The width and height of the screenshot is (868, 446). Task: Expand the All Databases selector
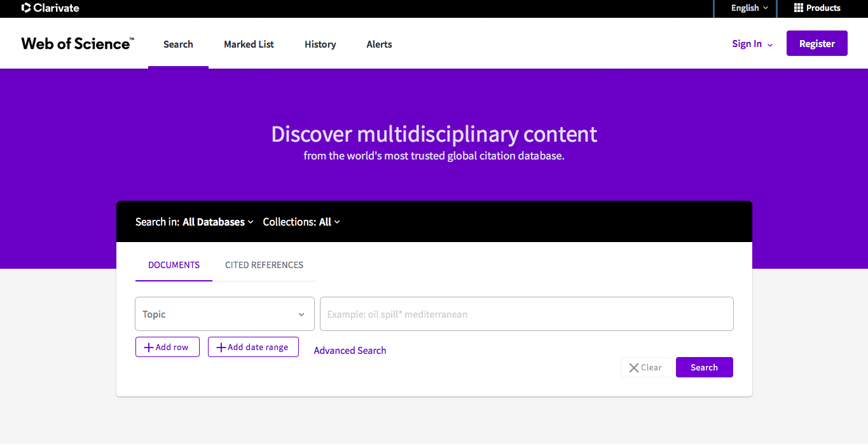[217, 222]
